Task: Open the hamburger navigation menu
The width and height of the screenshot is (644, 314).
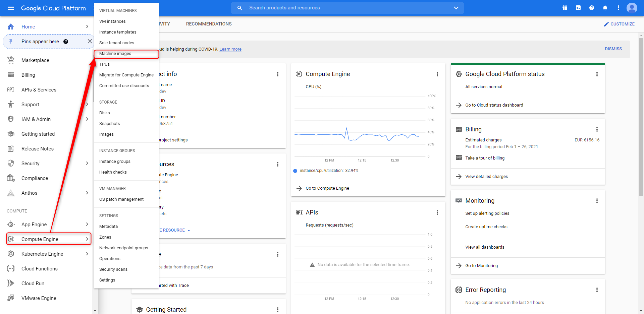Action: click(x=11, y=8)
